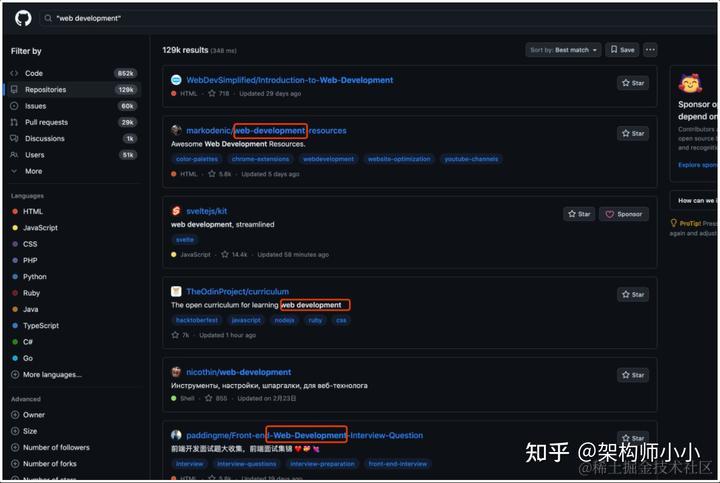
Task: Select the Discussions filter
Action: coord(73,139)
